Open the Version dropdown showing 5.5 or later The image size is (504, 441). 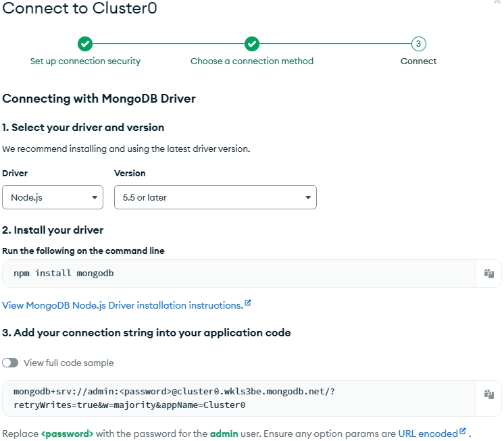(x=215, y=197)
